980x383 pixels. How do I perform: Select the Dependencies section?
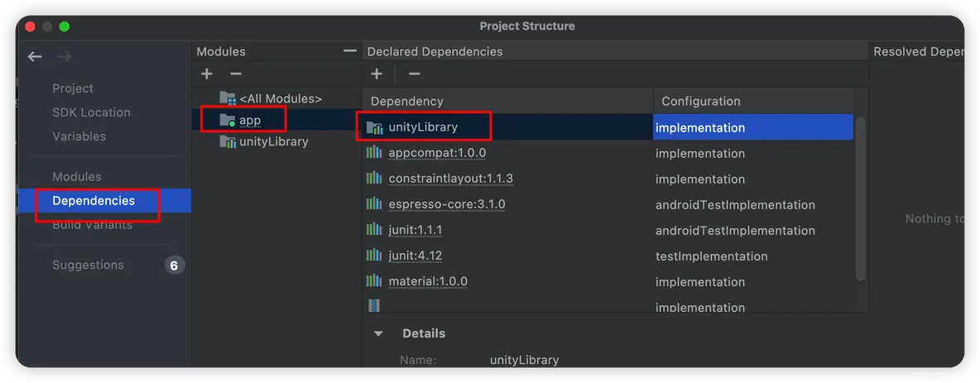click(104, 200)
